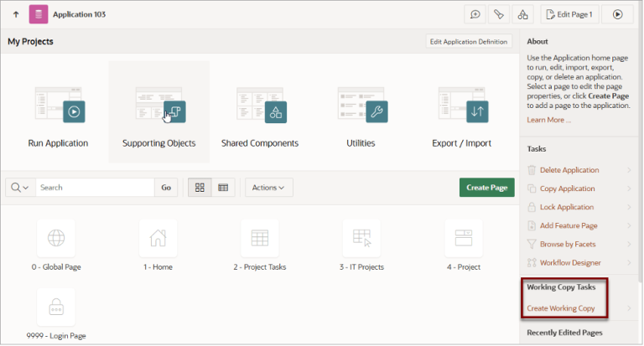Screen dimensions: 644x346
Task: Click Edit Page 1 button
Action: (x=569, y=14)
